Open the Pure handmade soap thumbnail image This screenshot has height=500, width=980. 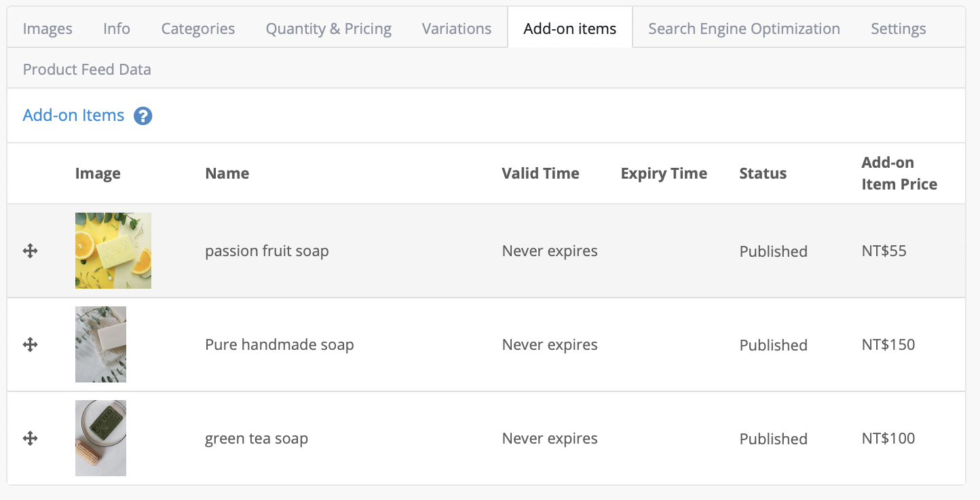click(100, 344)
